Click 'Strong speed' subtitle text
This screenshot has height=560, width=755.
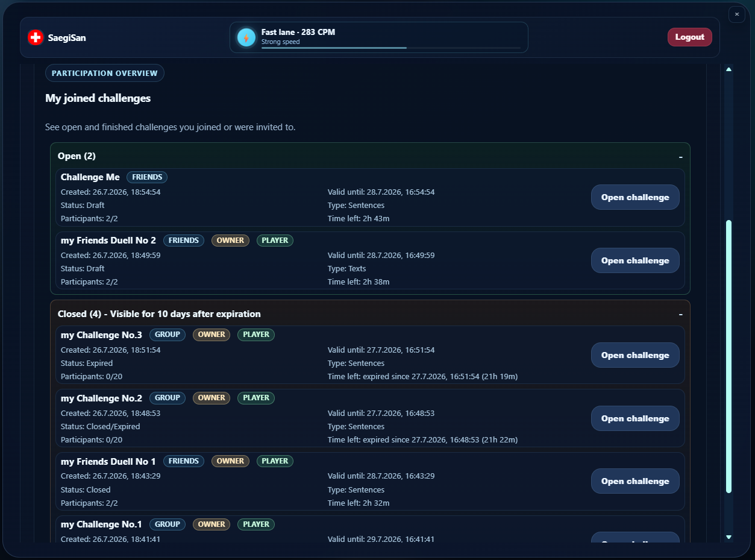(280, 42)
